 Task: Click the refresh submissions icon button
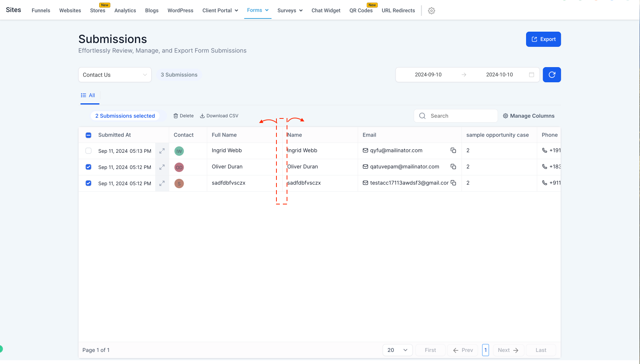pyautogui.click(x=552, y=75)
